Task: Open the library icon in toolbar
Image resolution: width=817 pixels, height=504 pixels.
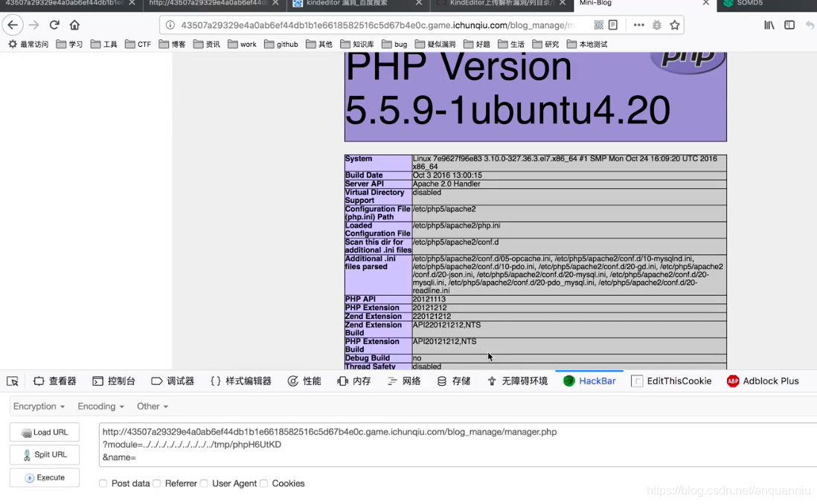Action: click(x=769, y=25)
